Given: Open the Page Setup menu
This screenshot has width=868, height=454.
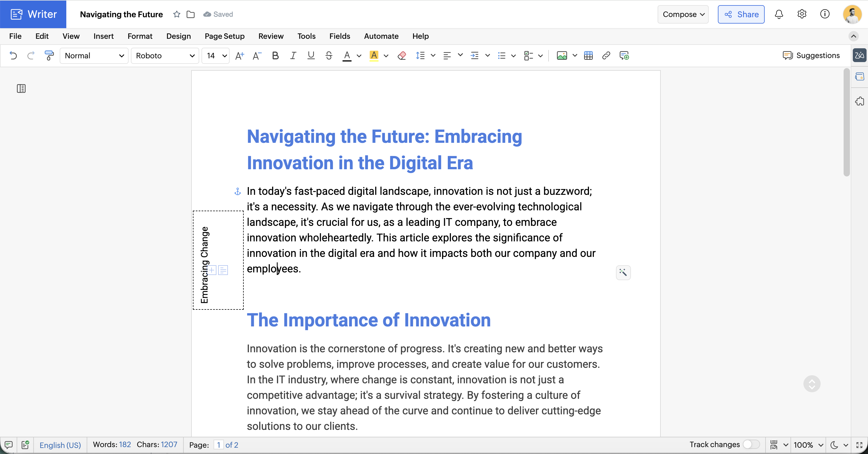Looking at the screenshot, I should 224,36.
